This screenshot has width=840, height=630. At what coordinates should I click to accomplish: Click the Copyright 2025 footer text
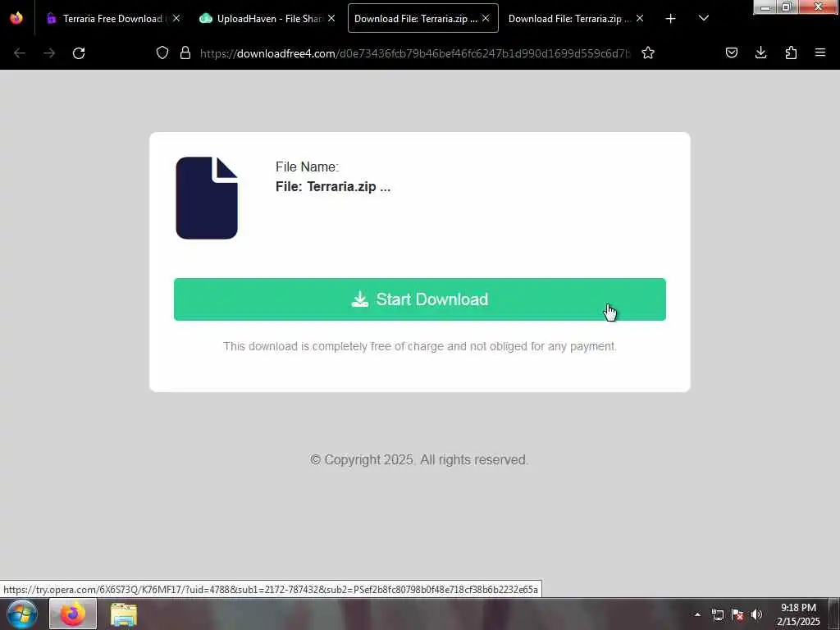coord(419,459)
